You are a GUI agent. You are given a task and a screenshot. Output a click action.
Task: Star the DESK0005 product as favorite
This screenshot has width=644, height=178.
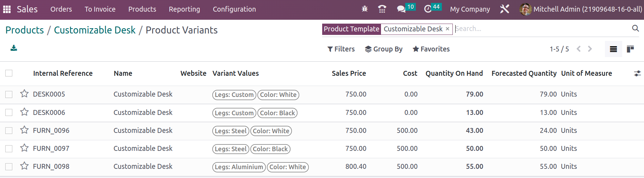pyautogui.click(x=24, y=94)
